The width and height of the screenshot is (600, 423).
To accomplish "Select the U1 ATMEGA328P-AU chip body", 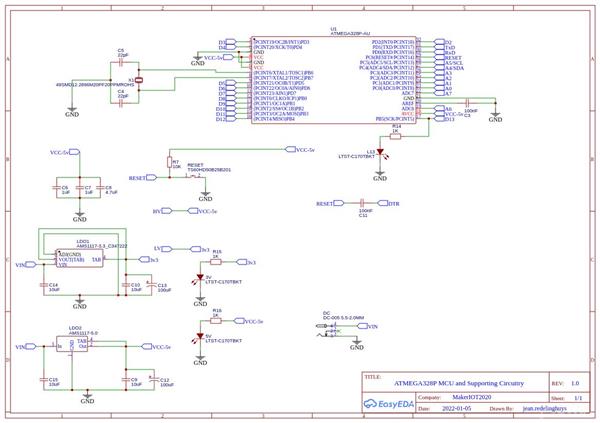I will [x=333, y=80].
